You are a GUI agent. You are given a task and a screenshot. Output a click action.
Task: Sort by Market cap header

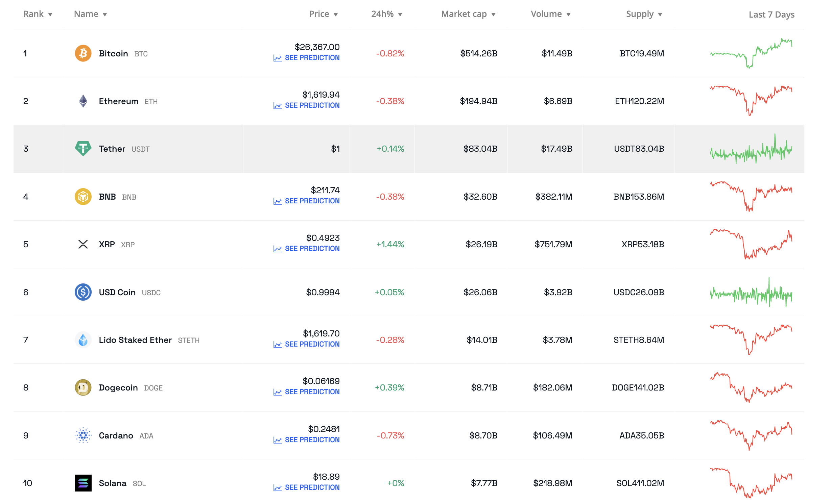click(x=468, y=14)
